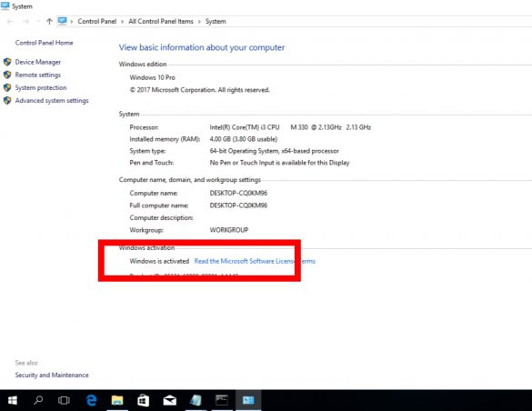Image resolution: width=532 pixels, height=411 pixels.
Task: Click the Advanced system settings shield icon
Action: click(7, 101)
